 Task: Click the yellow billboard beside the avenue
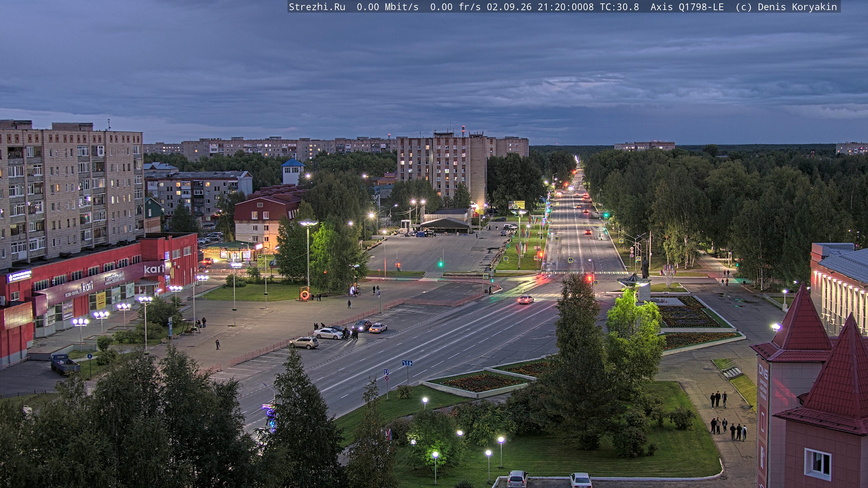coord(517,205)
